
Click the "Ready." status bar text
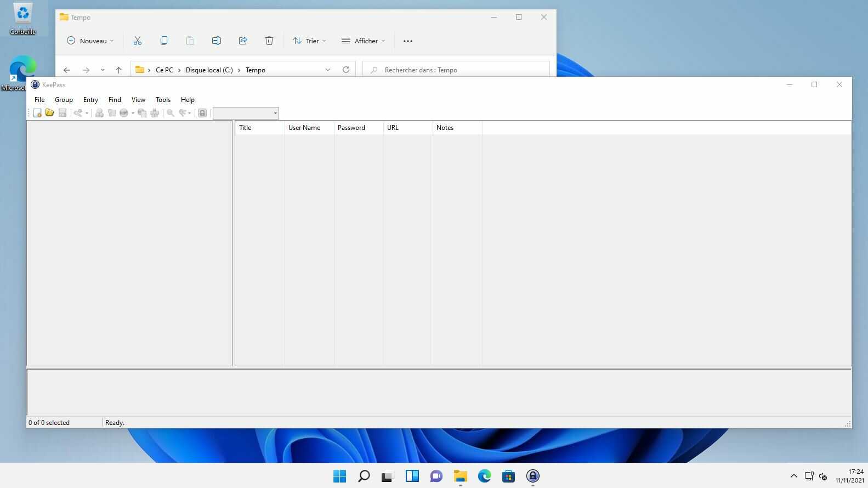(x=115, y=423)
